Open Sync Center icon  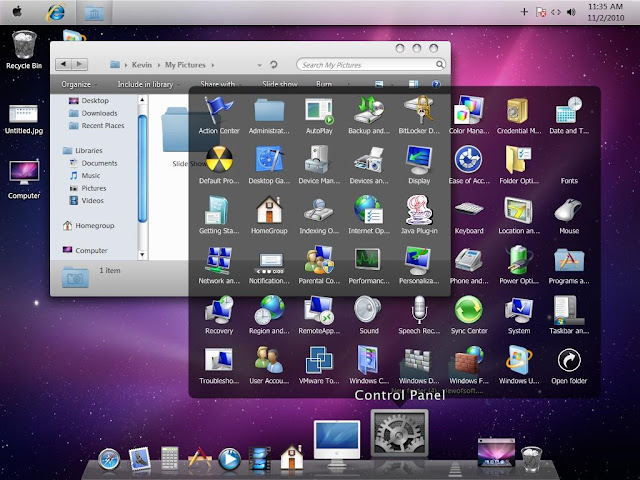tap(469, 310)
